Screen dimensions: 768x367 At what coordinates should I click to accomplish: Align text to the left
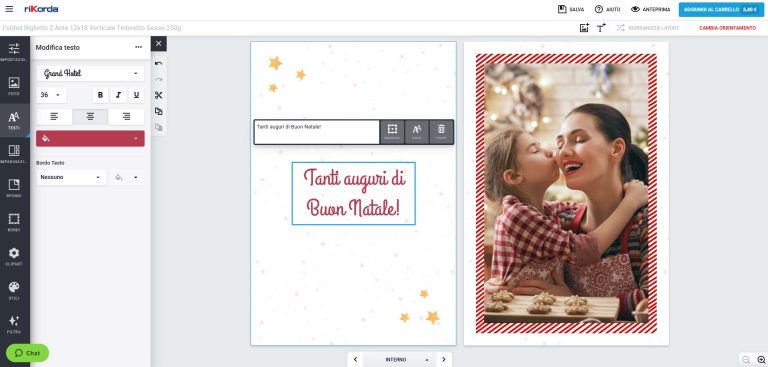54,117
